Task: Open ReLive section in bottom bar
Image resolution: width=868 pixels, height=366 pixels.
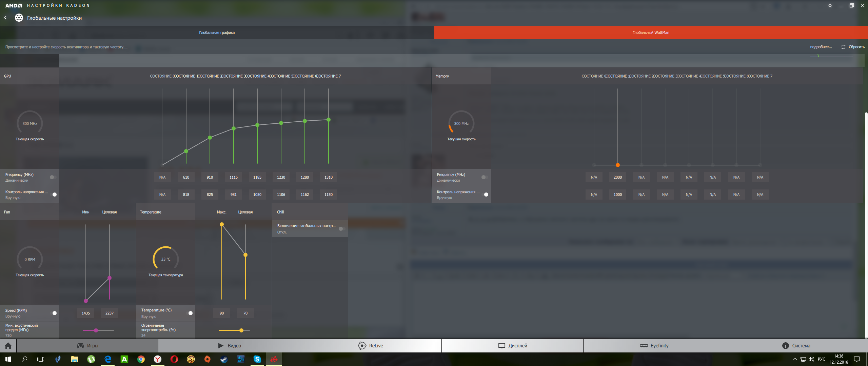Action: [371, 346]
